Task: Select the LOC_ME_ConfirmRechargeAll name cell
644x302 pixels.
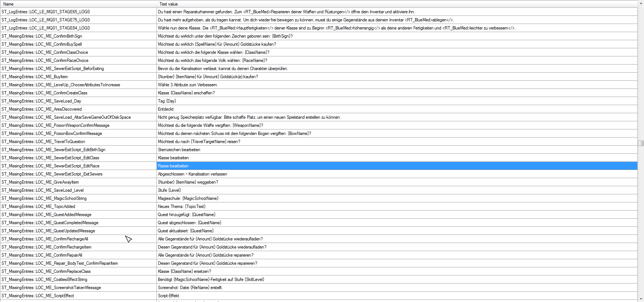Action: (x=78, y=239)
